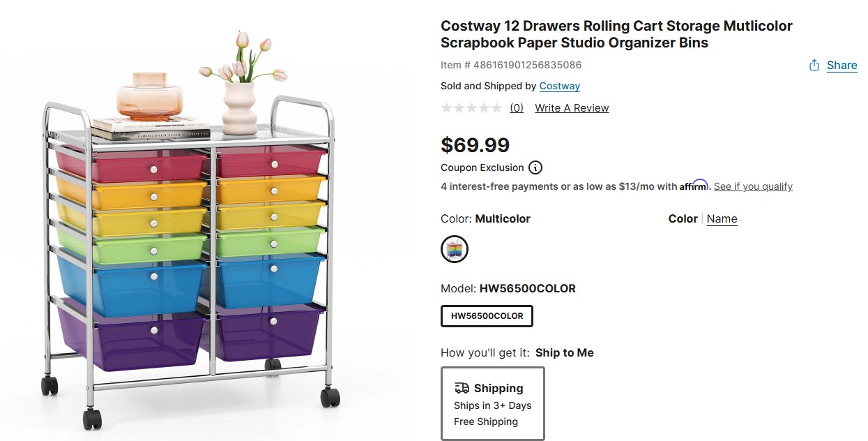Click the Costway 12 Drawers product title
The image size is (868, 441).
pos(616,34)
